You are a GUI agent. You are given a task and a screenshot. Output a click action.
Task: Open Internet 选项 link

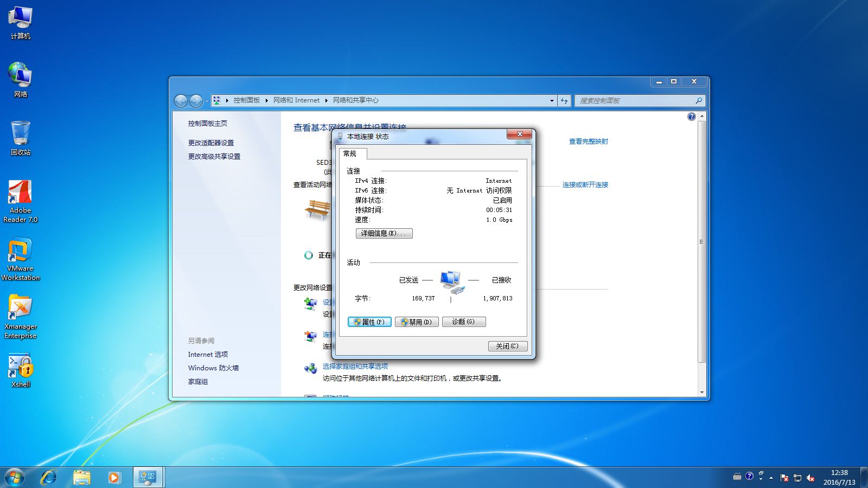coord(208,355)
